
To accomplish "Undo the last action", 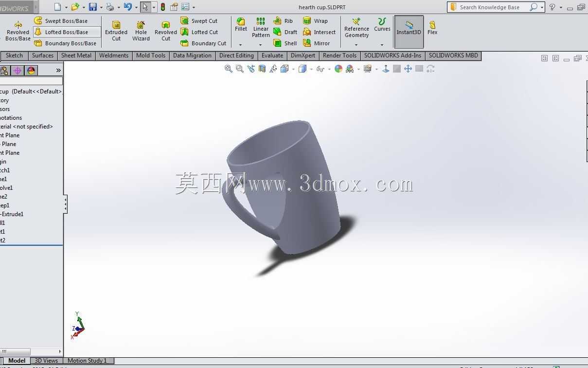I will [127, 7].
